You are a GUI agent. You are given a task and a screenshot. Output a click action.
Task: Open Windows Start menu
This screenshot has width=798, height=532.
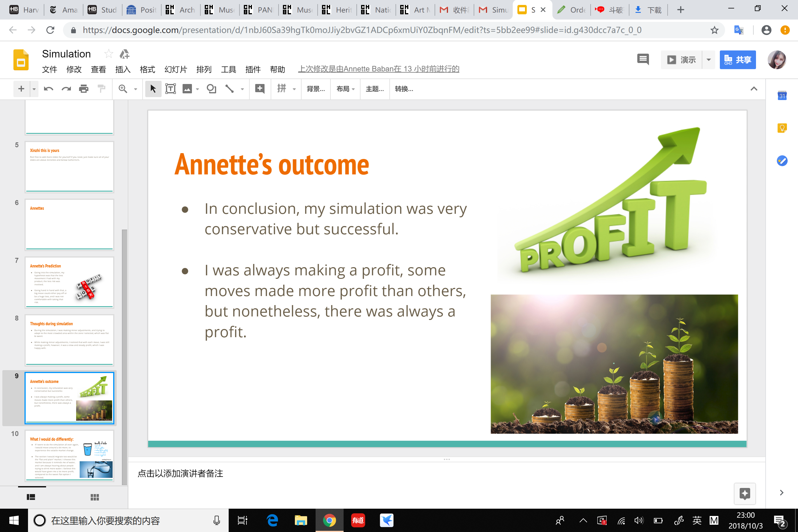coord(14,520)
